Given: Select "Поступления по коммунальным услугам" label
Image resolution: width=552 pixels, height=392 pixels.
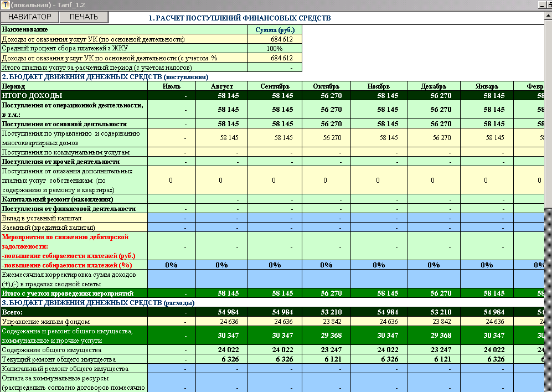Looking at the screenshot, I should click(x=66, y=152).
